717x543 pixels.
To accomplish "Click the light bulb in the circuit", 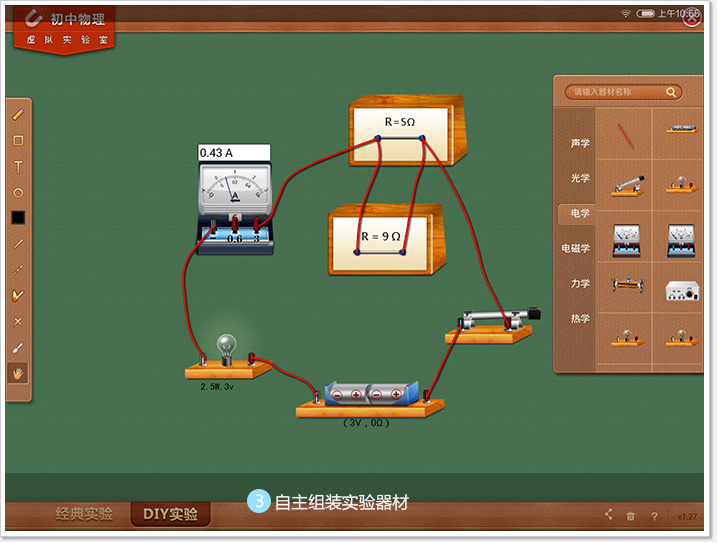I will (227, 349).
